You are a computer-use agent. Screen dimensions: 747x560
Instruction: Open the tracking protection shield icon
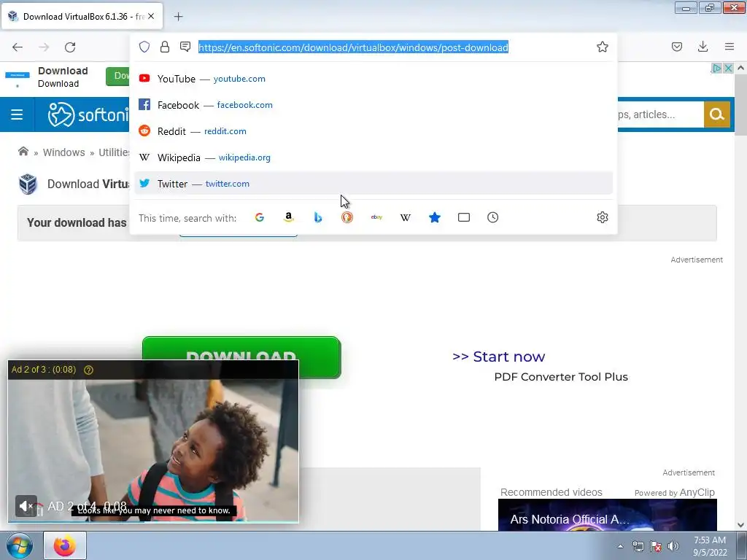point(144,47)
